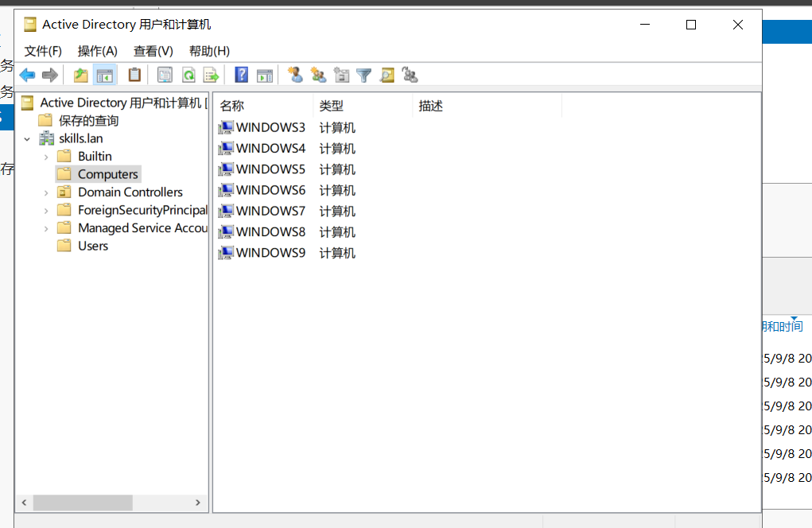Image resolution: width=812 pixels, height=528 pixels.
Task: Select the Users folder in tree
Action: (x=92, y=246)
